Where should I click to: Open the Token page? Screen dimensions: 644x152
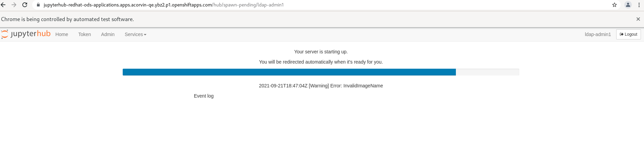click(x=84, y=34)
